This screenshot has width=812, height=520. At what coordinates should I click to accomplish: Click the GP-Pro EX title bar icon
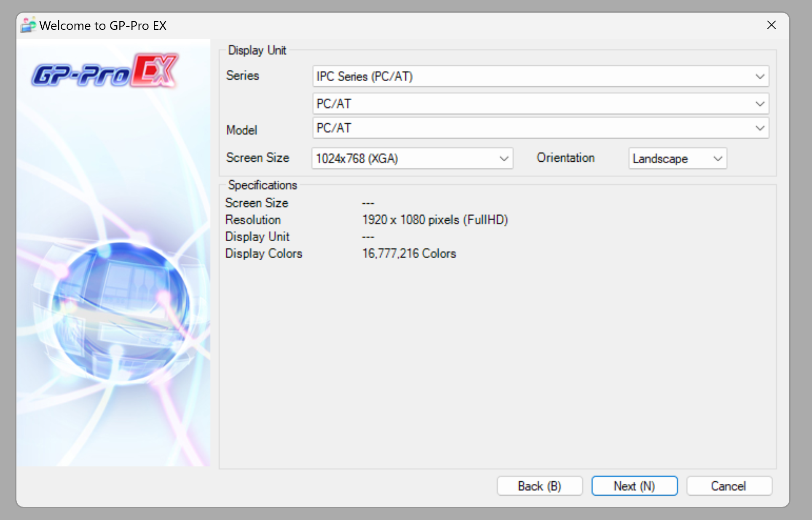click(28, 25)
